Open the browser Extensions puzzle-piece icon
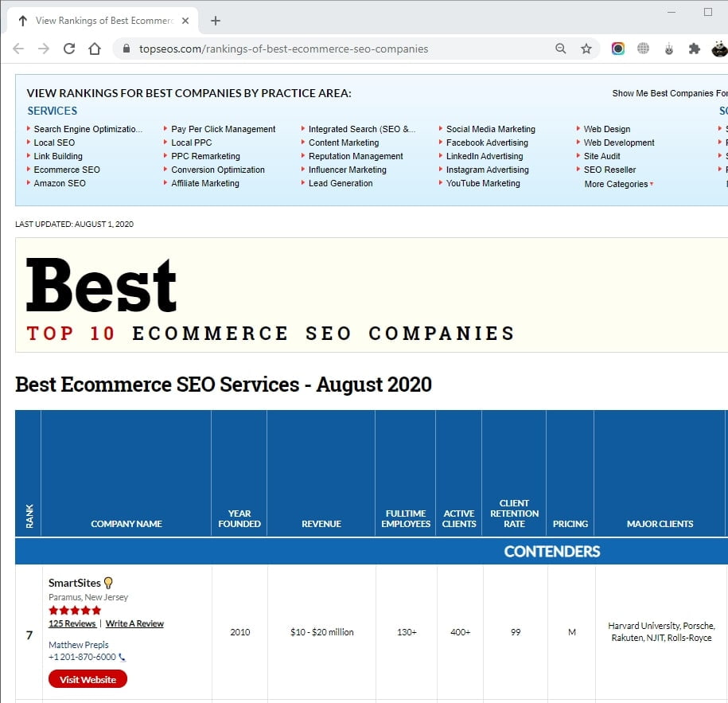Image resolution: width=728 pixels, height=703 pixels. [694, 48]
